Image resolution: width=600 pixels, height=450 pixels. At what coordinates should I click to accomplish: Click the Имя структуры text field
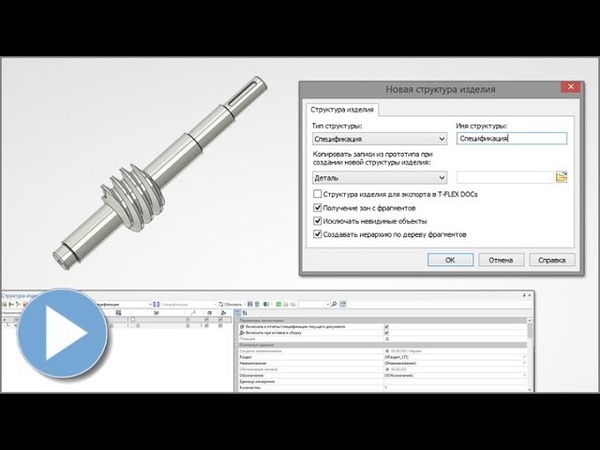(x=512, y=139)
